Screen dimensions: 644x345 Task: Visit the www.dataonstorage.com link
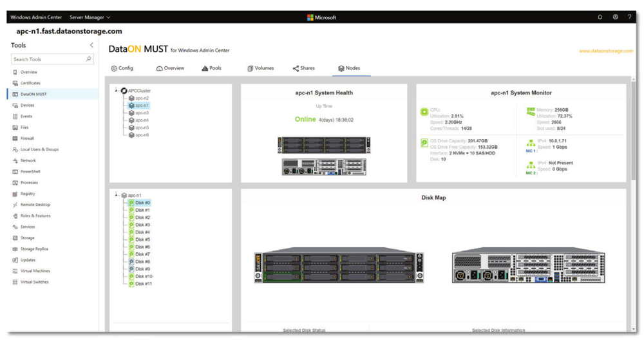click(606, 51)
